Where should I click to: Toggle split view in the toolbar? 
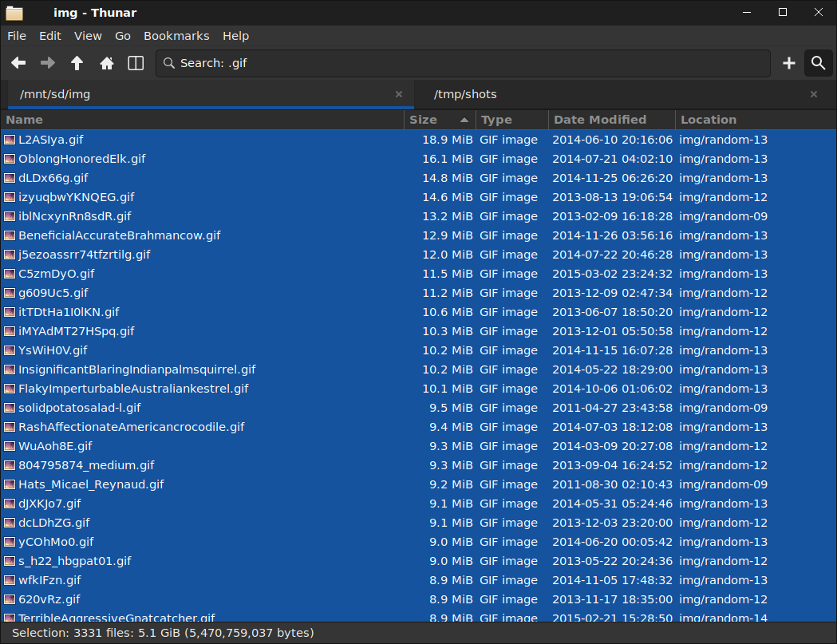(136, 63)
